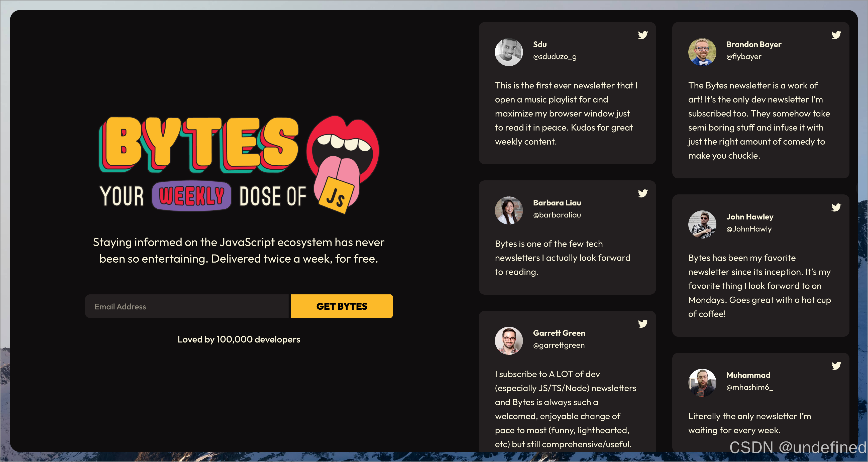Open the @flybayer handle link
Screen dimensions: 868x462
[x=744, y=57]
